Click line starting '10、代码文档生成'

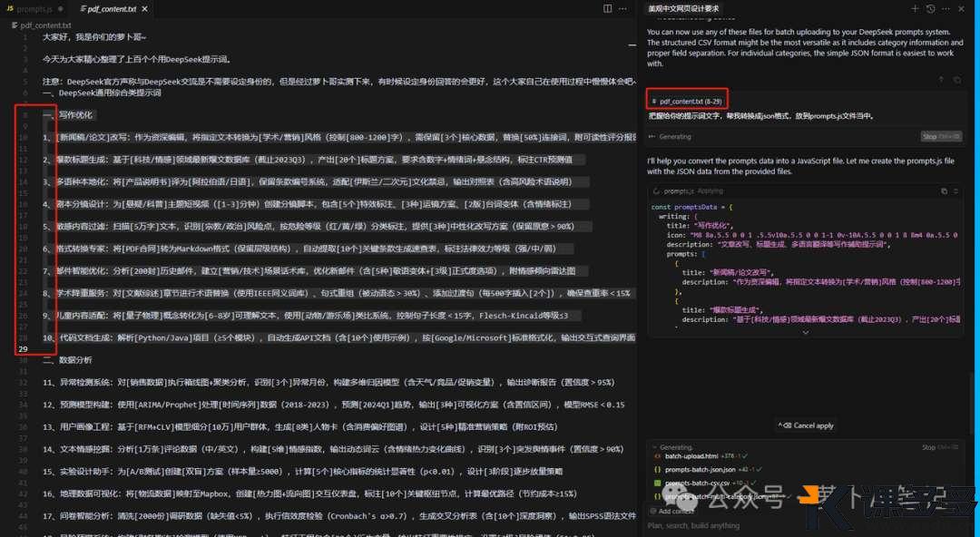[x=339, y=337]
